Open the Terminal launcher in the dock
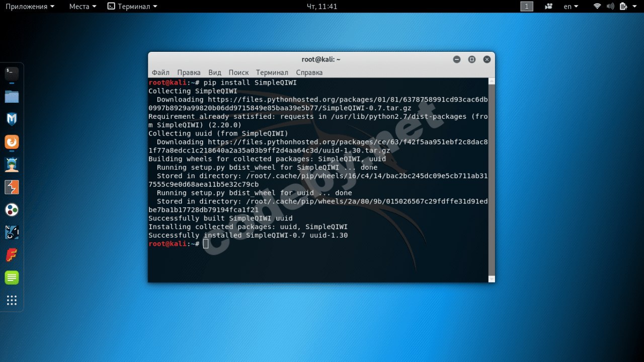Viewport: 644px width, 362px height. 12,74
